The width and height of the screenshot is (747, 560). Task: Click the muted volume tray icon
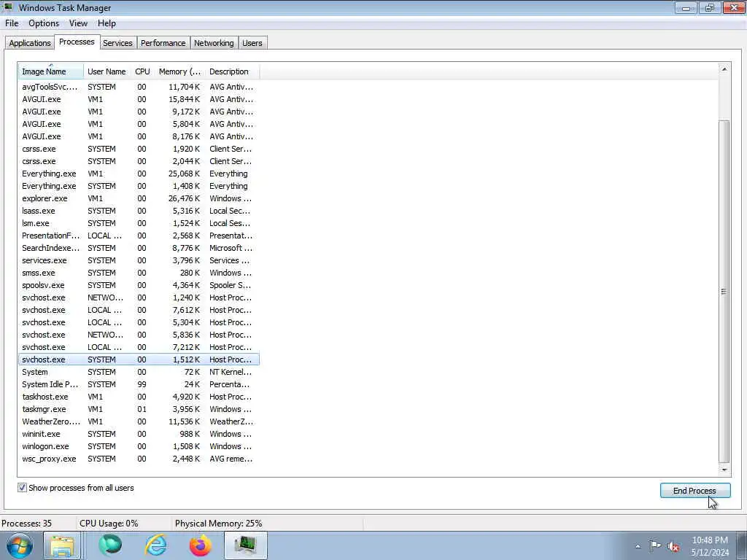tap(673, 546)
